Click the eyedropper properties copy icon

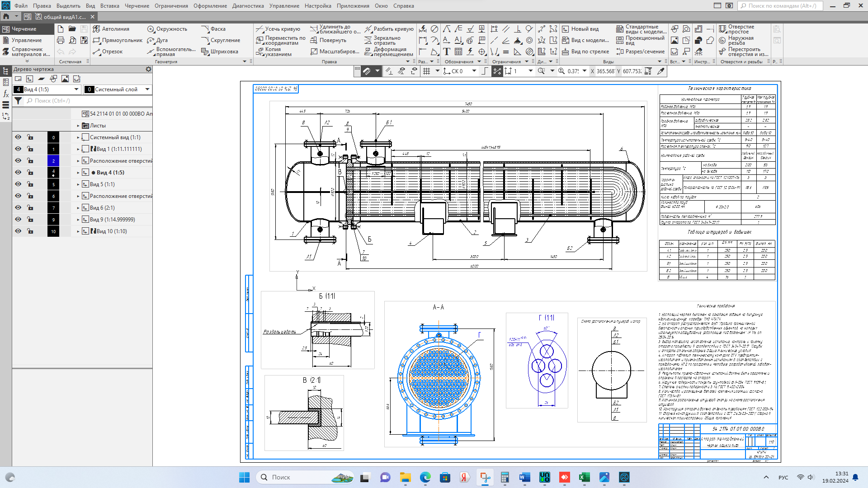tap(661, 71)
